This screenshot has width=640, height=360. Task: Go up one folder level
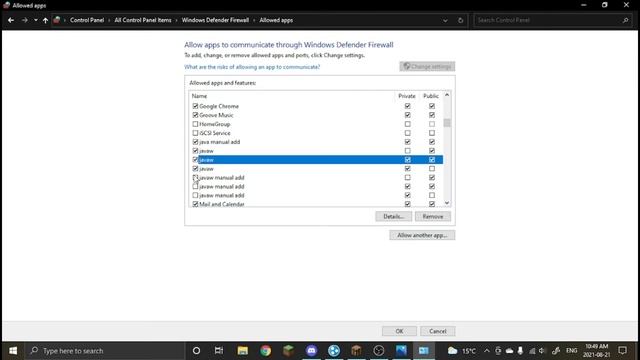click(45, 20)
